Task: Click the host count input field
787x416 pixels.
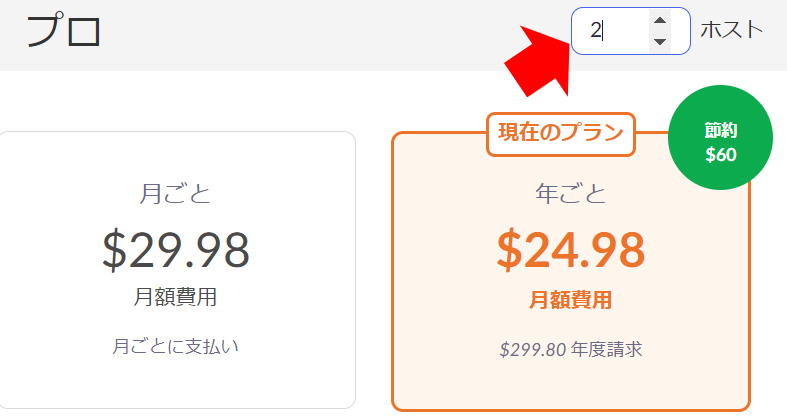Action: [610, 31]
